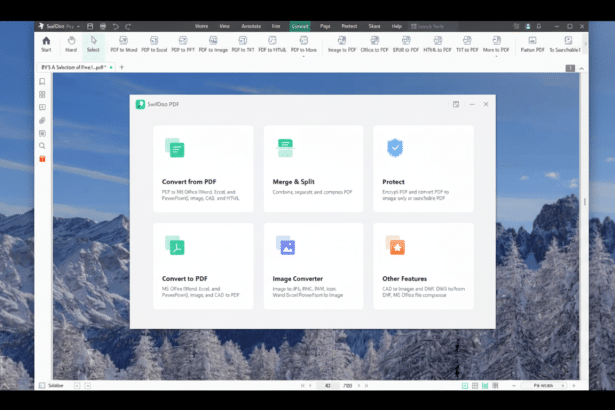Click the Image to PDF icon

[x=345, y=43]
